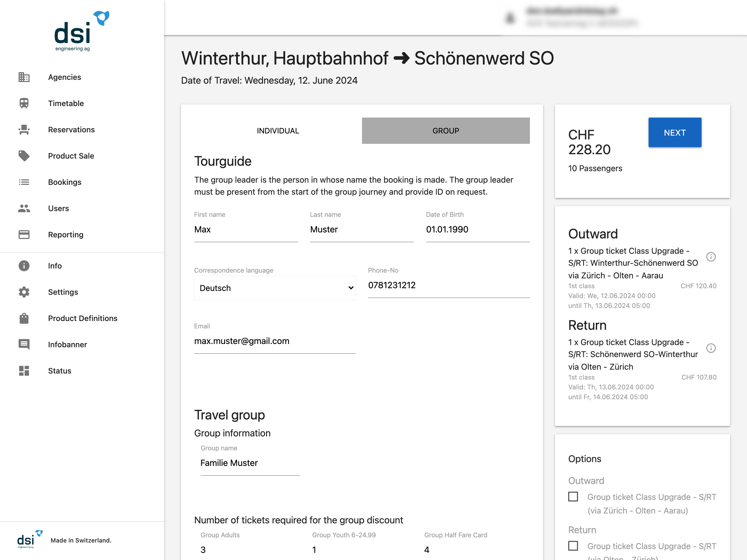Focus the Group name text field
This screenshot has height=560, width=747.
pyautogui.click(x=250, y=463)
